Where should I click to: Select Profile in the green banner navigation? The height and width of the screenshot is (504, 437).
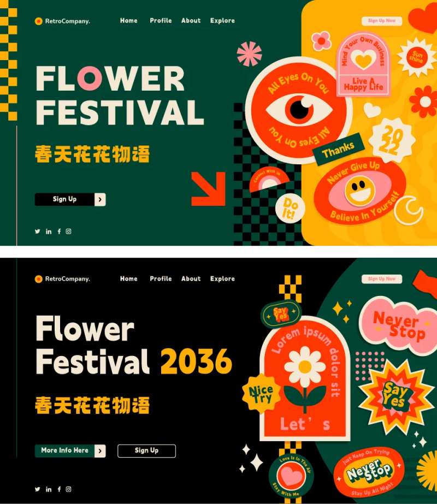161,21
